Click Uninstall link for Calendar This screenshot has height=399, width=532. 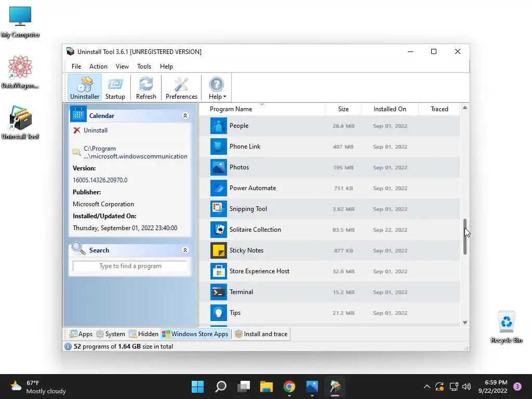pyautogui.click(x=96, y=130)
